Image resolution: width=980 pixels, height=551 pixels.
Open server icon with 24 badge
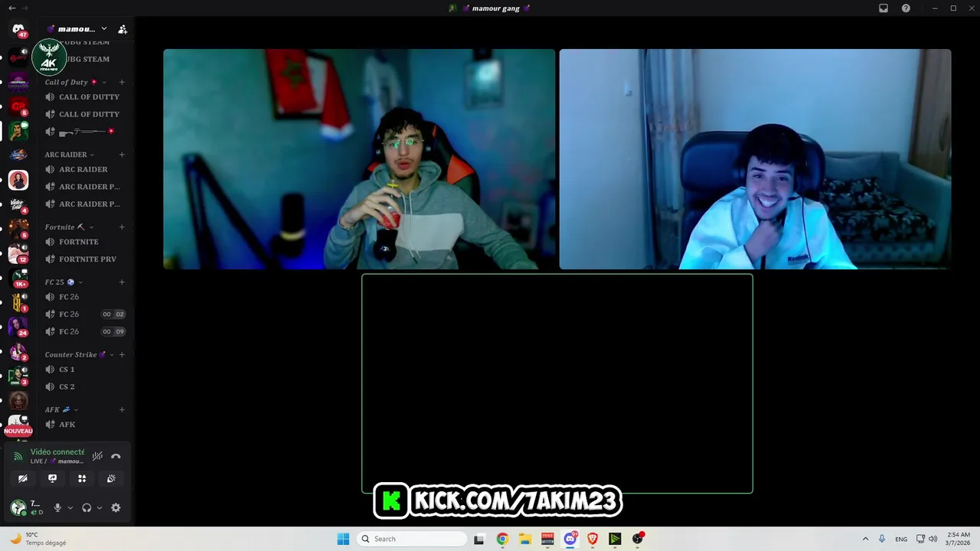click(x=18, y=327)
